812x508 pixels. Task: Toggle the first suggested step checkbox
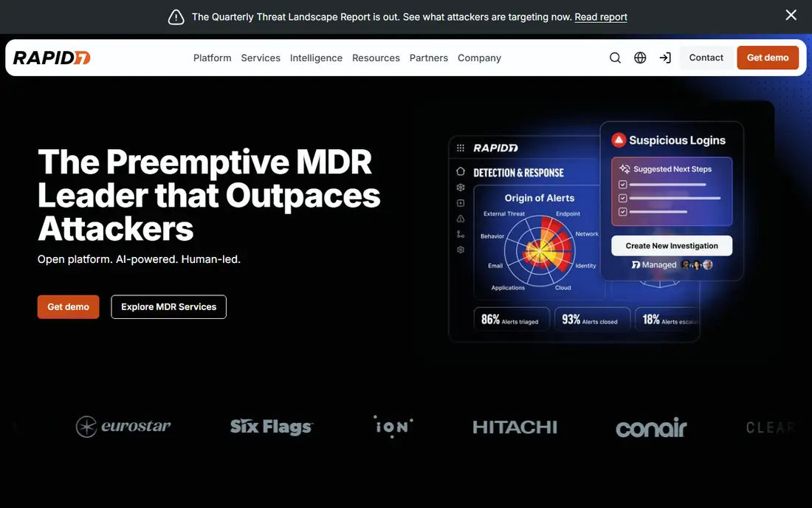point(622,185)
